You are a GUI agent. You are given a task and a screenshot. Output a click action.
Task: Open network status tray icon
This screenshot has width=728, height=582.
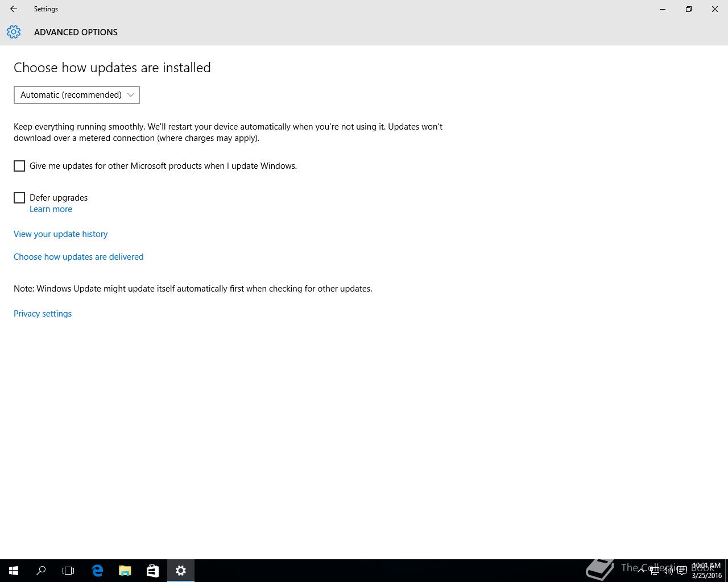655,571
